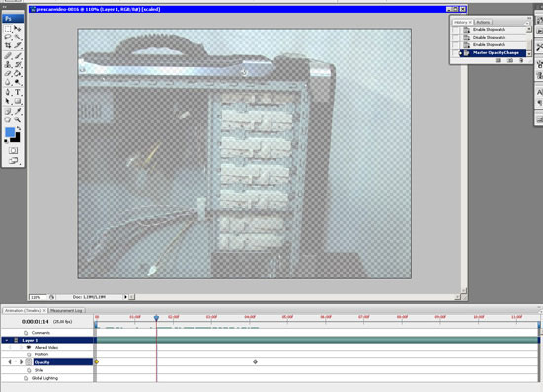Switch to the Measurement Log tab
Viewport: 543px width, 392px height.
(x=66, y=311)
